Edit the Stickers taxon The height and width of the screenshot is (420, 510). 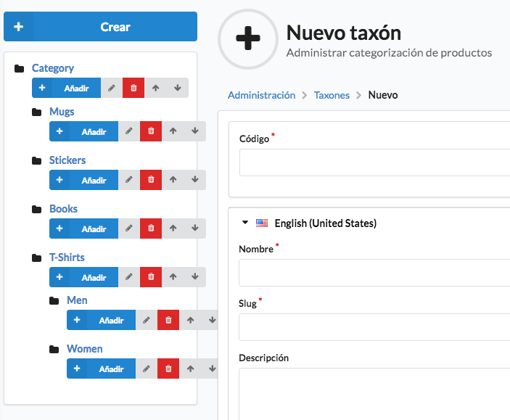[x=129, y=180]
